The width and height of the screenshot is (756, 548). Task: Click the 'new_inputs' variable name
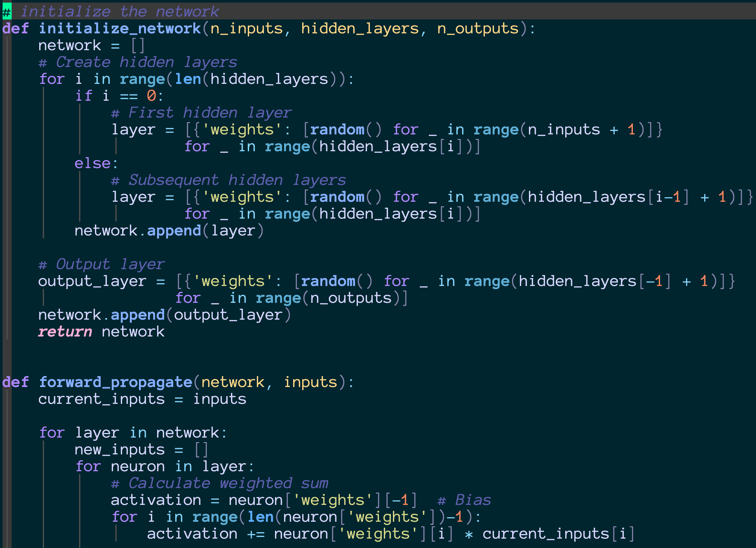point(119,450)
